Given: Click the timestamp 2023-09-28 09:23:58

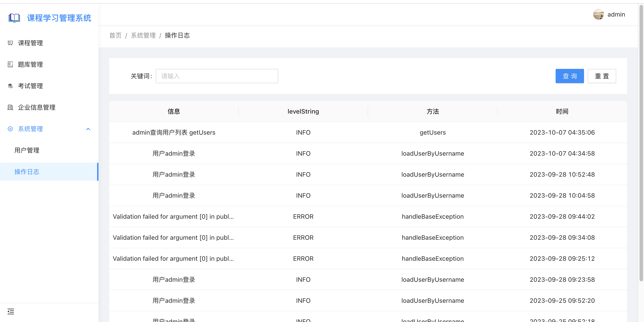Looking at the screenshot, I should click(562, 280).
